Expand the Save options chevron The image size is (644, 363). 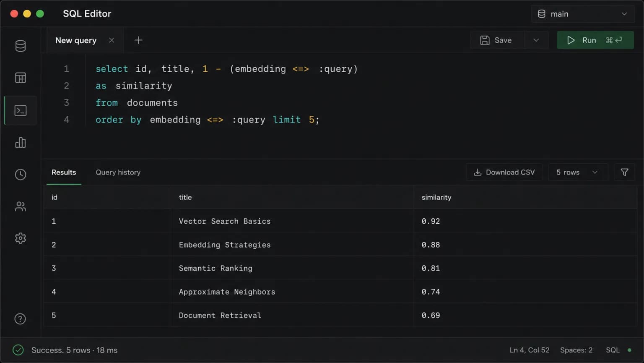coord(536,40)
